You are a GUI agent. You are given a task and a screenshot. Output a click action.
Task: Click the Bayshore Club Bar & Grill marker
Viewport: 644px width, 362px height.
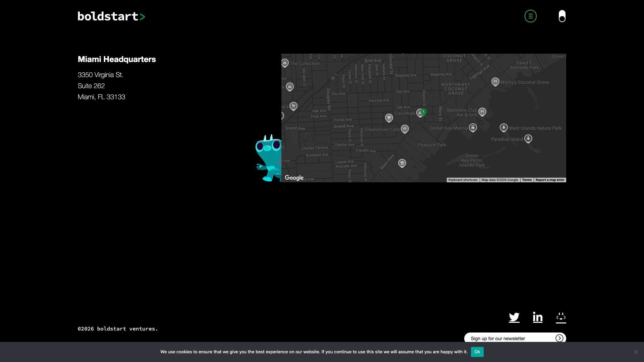coord(482,112)
